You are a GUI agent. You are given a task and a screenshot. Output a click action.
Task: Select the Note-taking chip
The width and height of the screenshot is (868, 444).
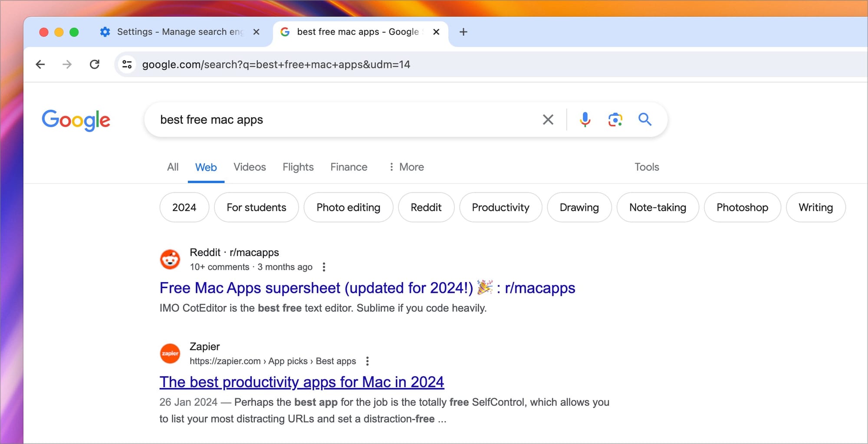[x=658, y=207]
